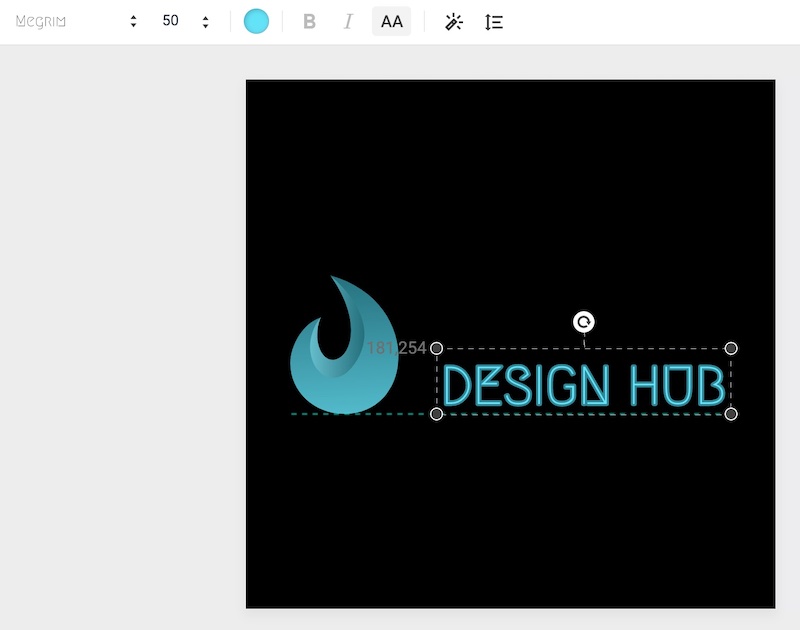Viewport: 800px width, 630px height.
Task: Click the bottom-right resize handle of text box
Action: click(x=731, y=414)
